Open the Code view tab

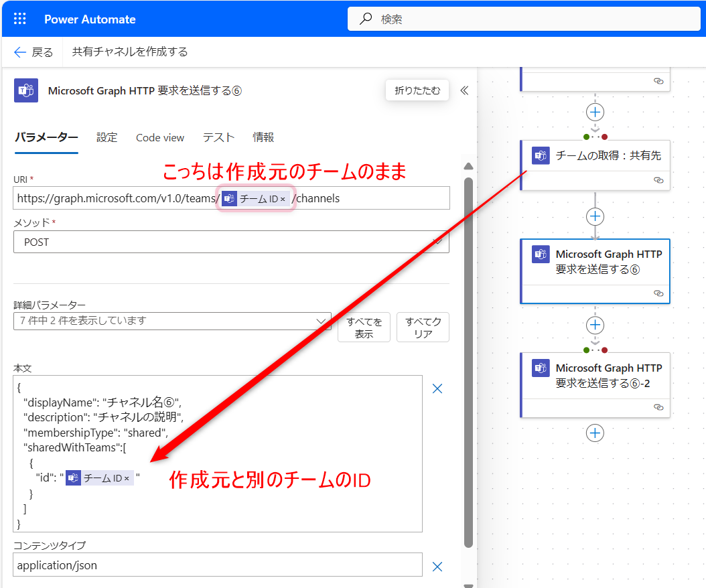coord(160,137)
